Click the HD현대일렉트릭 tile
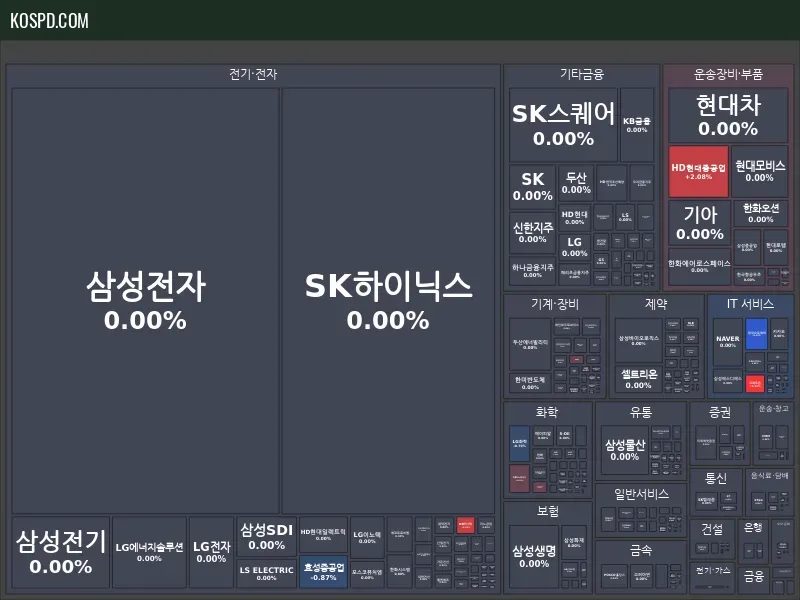Viewport: 800px width, 600px height. [323, 535]
